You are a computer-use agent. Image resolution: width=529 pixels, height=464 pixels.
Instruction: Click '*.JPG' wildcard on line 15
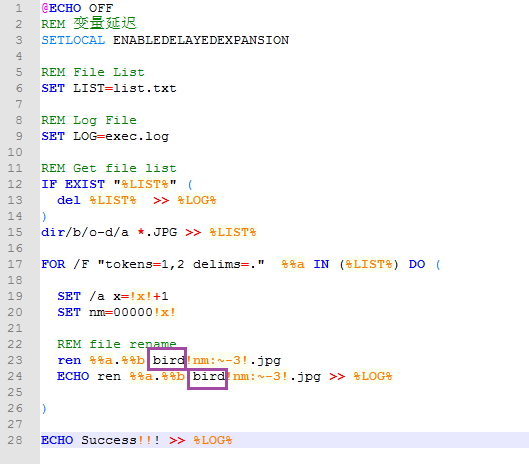[157, 233]
